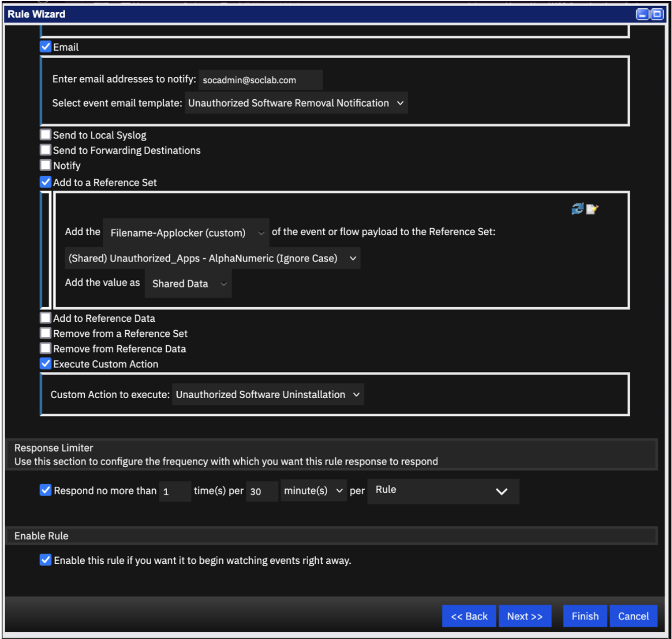672x639 pixels.
Task: Click the refresh reference sets icon
Action: pyautogui.click(x=577, y=209)
